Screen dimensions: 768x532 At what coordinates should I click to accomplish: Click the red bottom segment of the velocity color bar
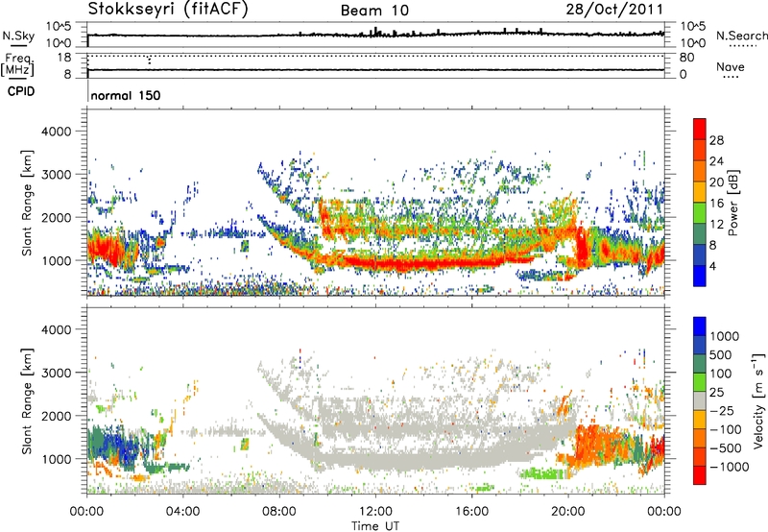coord(700,475)
